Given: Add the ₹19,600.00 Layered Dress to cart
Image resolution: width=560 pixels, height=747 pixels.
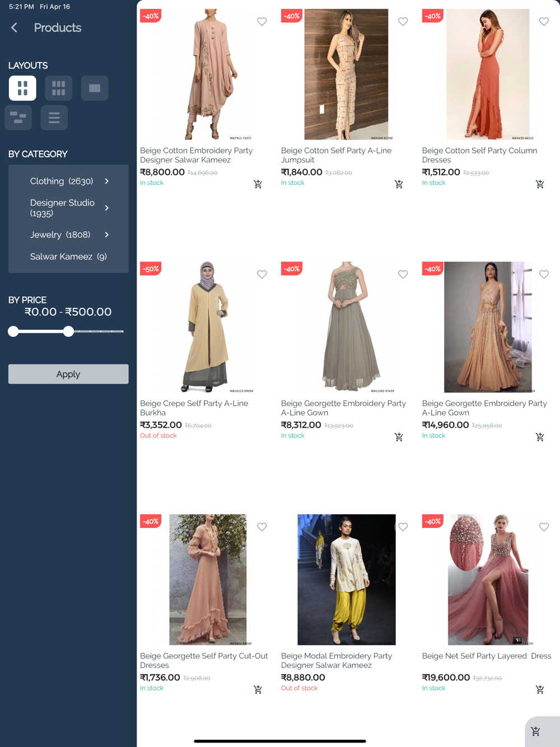Looking at the screenshot, I should pos(540,689).
